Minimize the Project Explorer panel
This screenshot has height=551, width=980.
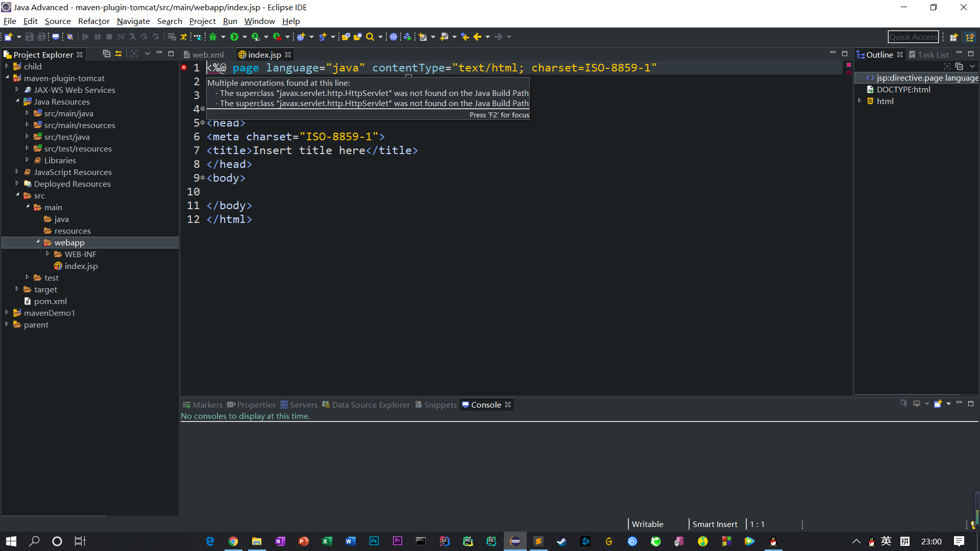click(159, 53)
